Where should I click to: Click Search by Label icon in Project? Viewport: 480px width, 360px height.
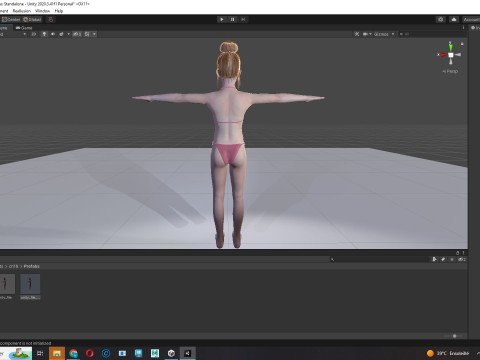tap(443, 259)
